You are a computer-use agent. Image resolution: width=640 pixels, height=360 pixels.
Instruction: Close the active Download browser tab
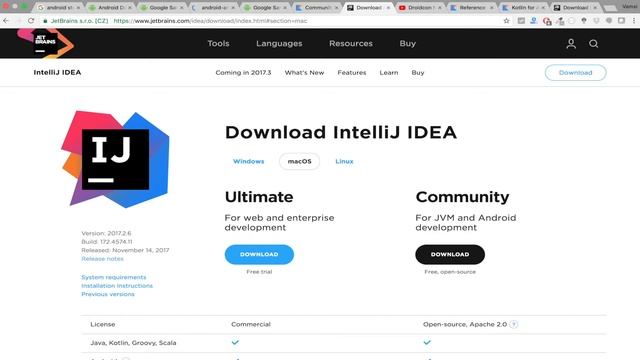tap(388, 7)
